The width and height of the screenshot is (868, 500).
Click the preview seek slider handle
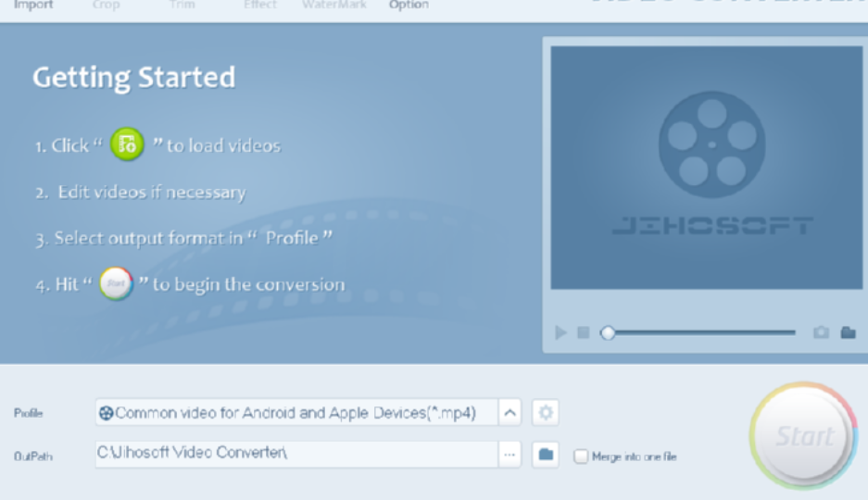608,332
